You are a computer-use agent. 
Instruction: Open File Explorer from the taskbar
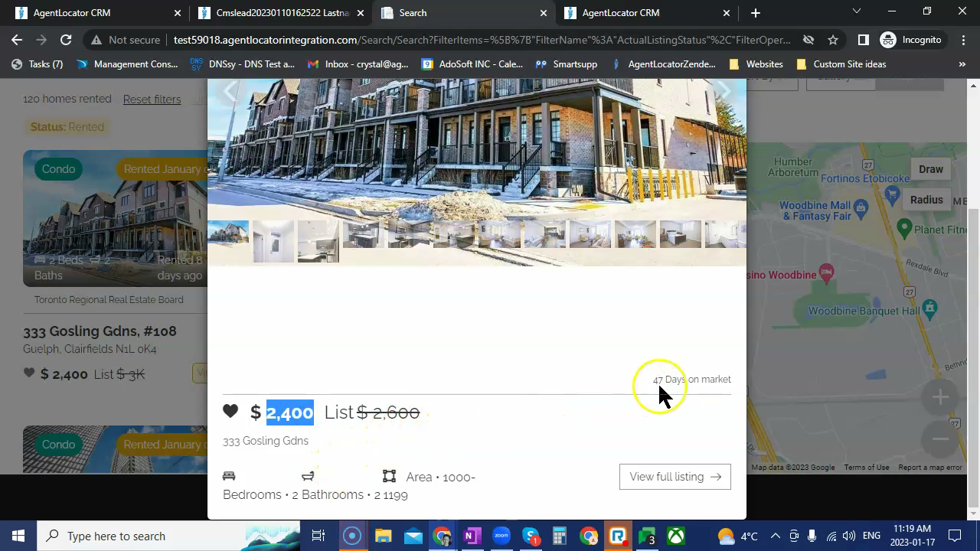click(x=383, y=536)
